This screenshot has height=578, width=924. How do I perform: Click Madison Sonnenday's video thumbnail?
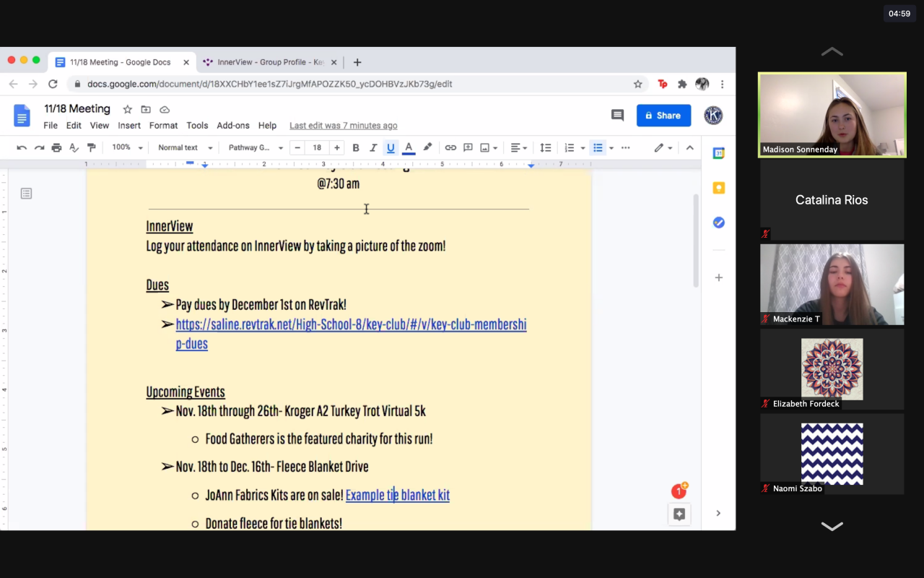(x=832, y=114)
